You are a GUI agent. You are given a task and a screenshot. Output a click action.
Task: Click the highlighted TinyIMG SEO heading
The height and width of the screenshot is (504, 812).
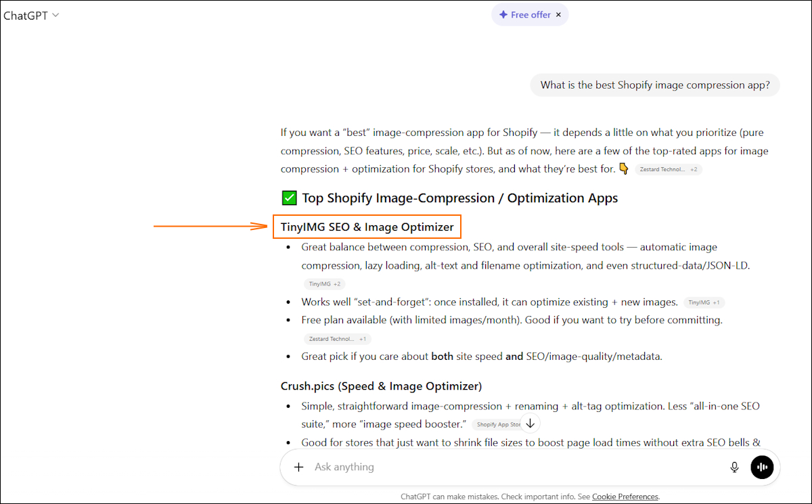[367, 226]
